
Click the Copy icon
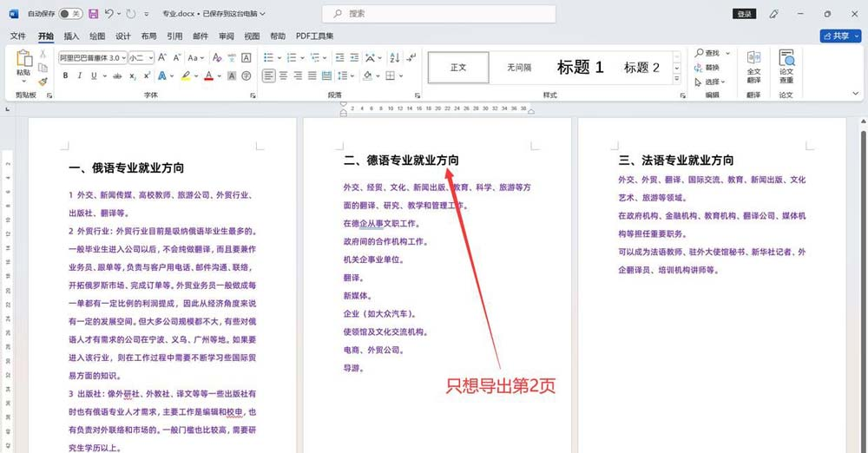click(43, 68)
